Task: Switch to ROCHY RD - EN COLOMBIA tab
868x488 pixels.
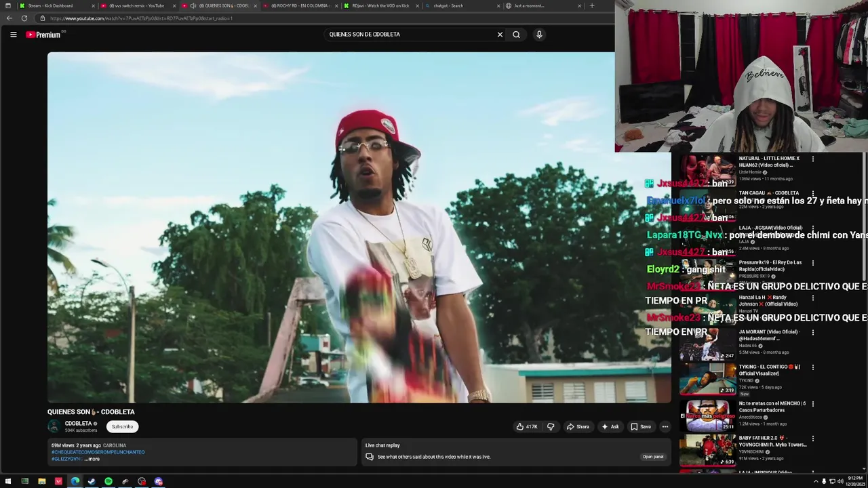Action: pos(300,5)
